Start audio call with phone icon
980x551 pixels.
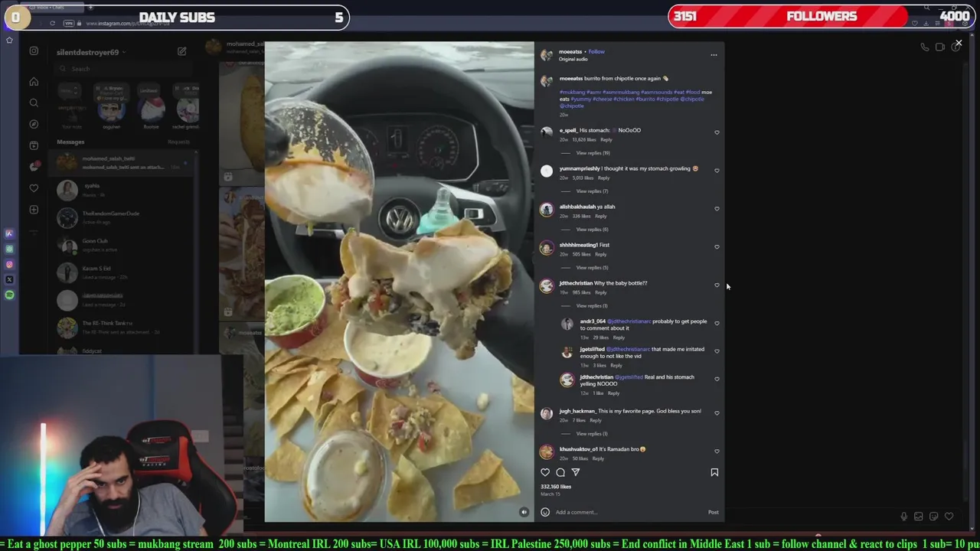pyautogui.click(x=924, y=47)
